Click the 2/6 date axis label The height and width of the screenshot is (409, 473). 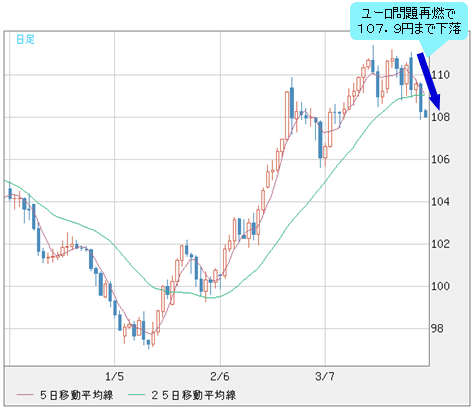coord(220,377)
